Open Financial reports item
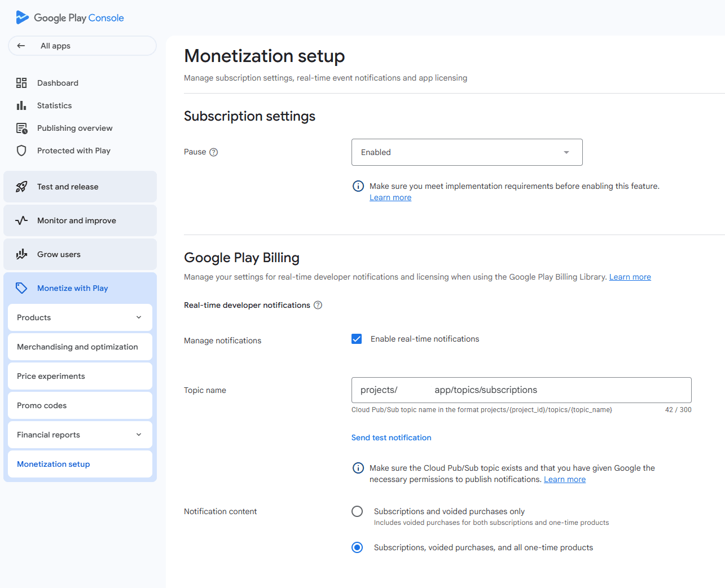The height and width of the screenshot is (588, 725). pos(80,435)
